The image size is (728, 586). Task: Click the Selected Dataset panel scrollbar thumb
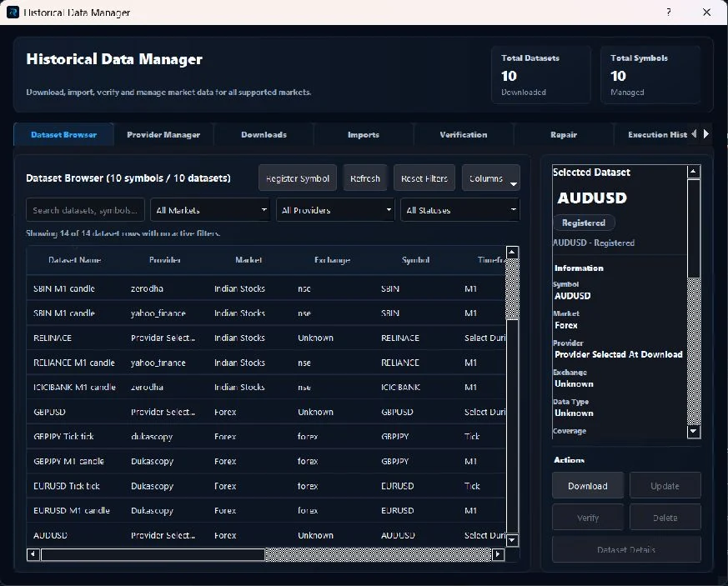(x=694, y=228)
